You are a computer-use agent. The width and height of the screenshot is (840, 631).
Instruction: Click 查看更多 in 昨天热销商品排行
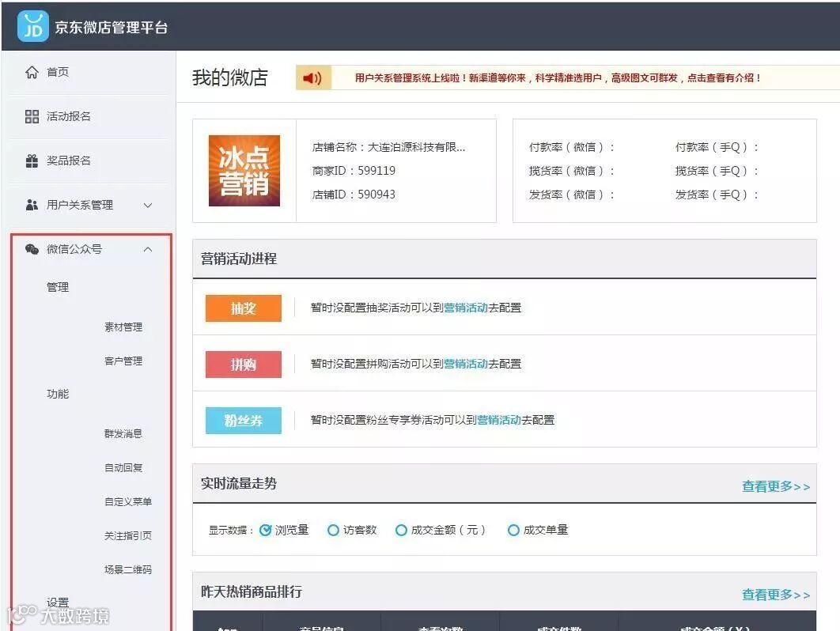click(776, 595)
